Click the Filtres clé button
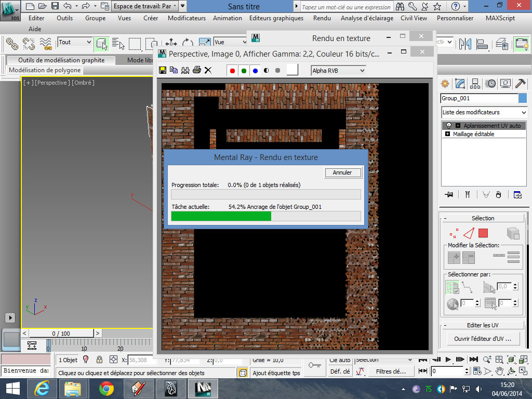Image resolution: width=532 pixels, height=399 pixels. [391, 371]
